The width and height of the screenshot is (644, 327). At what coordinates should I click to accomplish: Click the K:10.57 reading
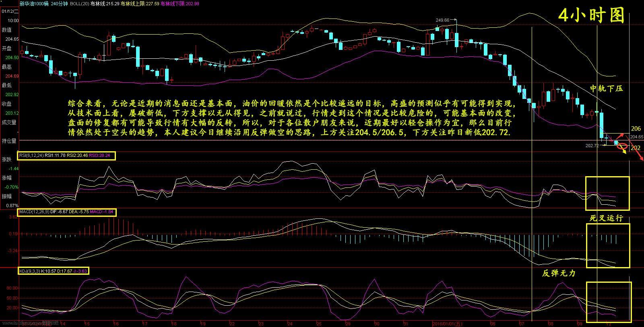pyautogui.click(x=50, y=271)
